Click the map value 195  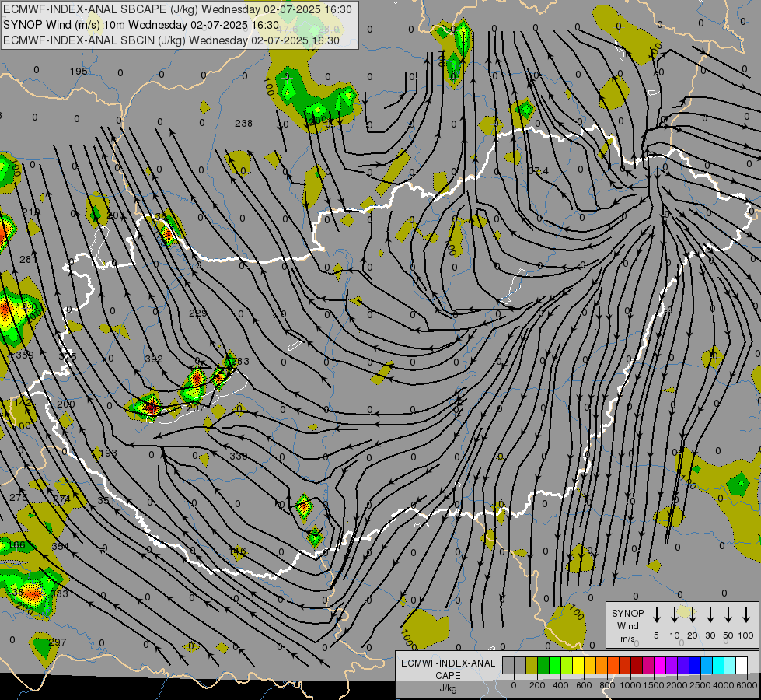point(79,71)
